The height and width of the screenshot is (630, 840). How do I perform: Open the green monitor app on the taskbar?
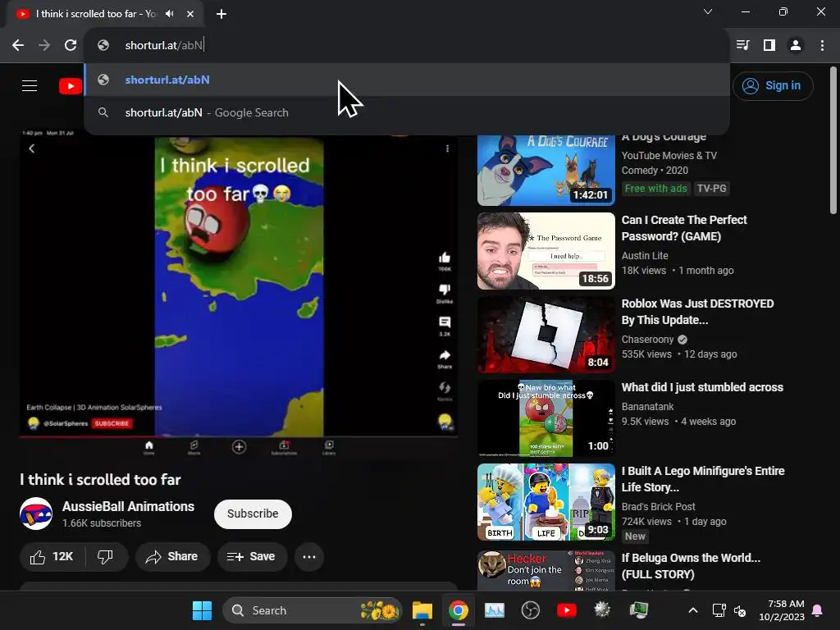(638, 610)
